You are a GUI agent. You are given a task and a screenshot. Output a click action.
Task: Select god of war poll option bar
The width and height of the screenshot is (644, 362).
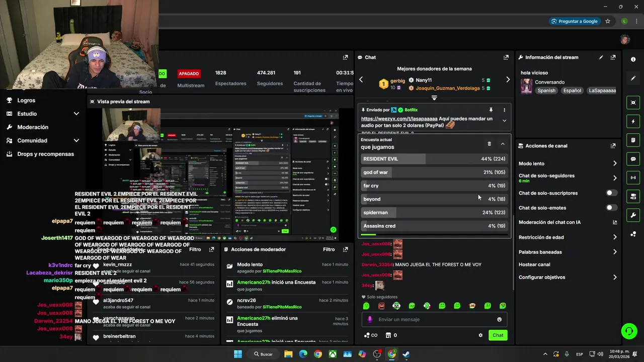(434, 172)
